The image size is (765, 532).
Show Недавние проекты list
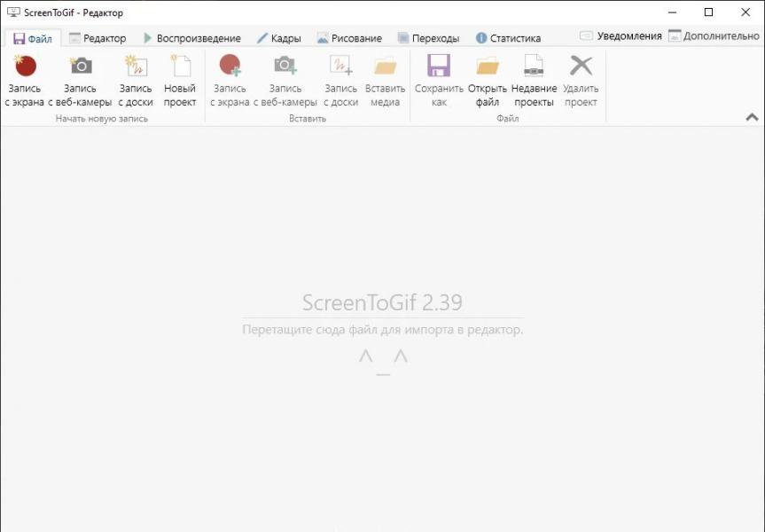[x=534, y=81]
